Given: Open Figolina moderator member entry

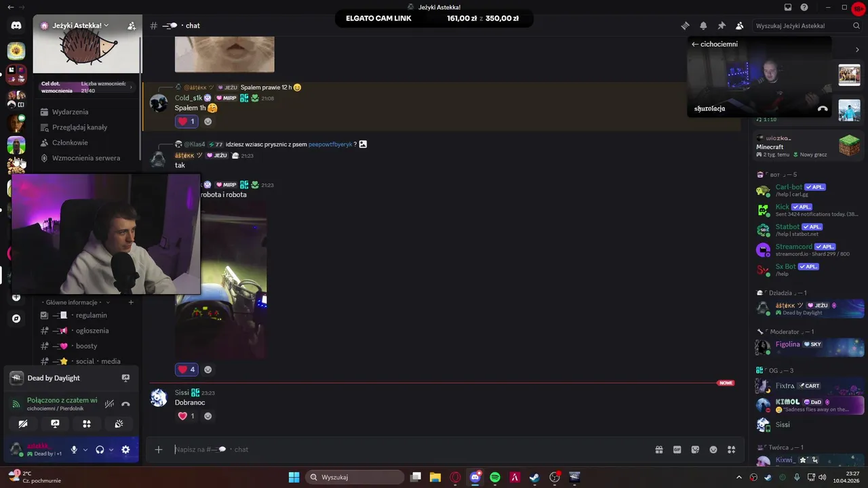Looking at the screenshot, I should coord(809,346).
